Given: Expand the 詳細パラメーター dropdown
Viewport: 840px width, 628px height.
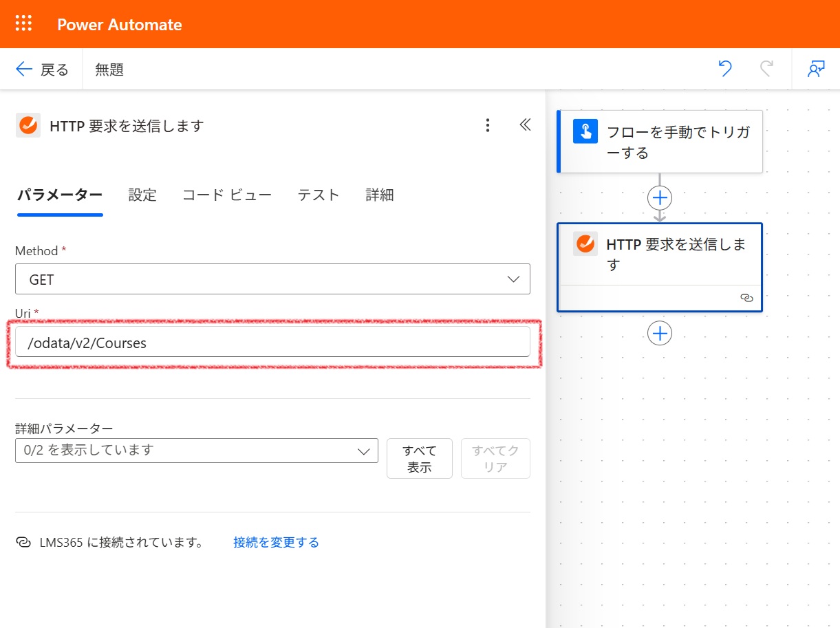Looking at the screenshot, I should (x=197, y=451).
